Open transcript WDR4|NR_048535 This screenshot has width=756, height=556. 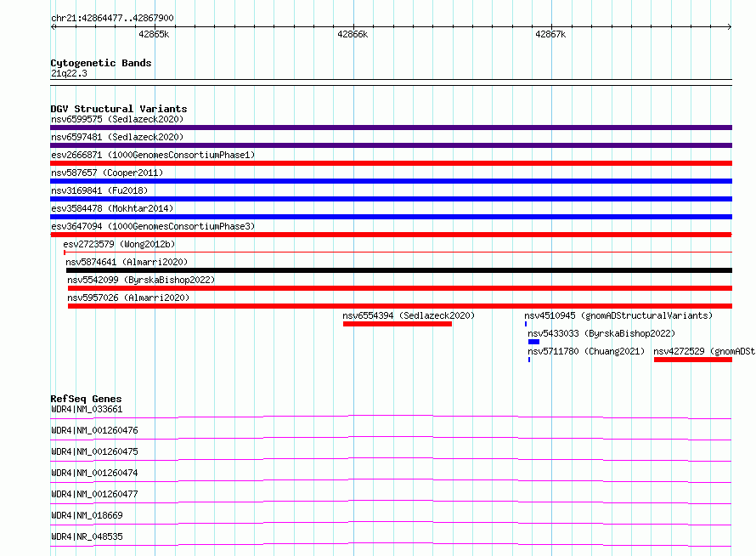tap(87, 536)
